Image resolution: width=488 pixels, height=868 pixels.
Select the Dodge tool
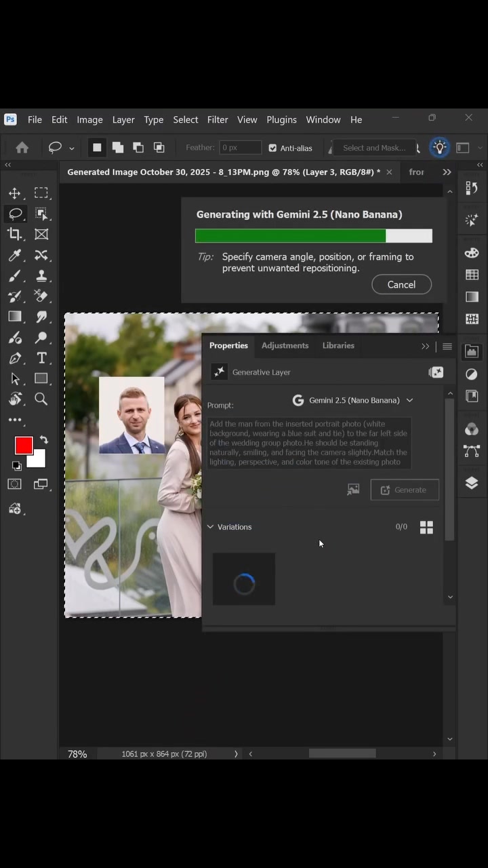point(41,338)
